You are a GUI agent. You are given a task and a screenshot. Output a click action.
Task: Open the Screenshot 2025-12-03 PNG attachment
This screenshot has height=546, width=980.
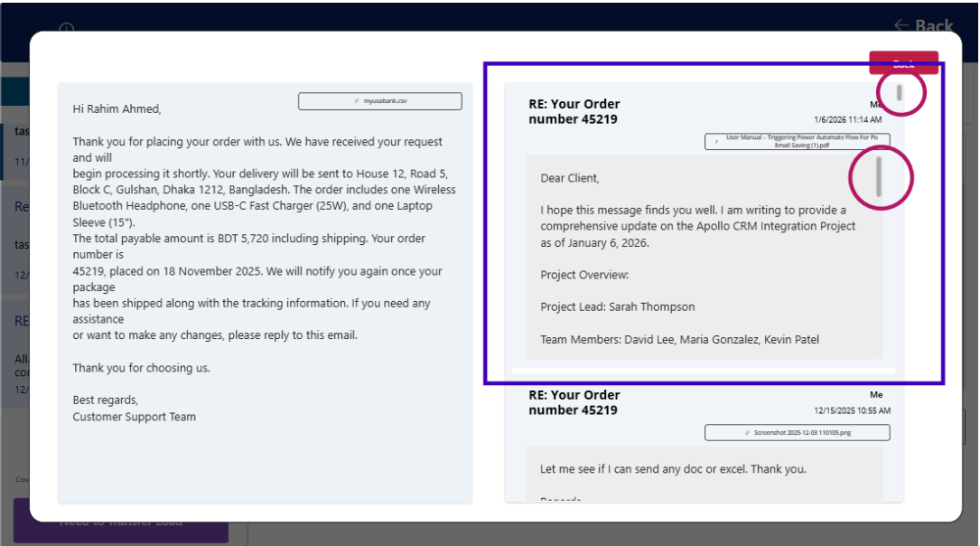pos(797,433)
